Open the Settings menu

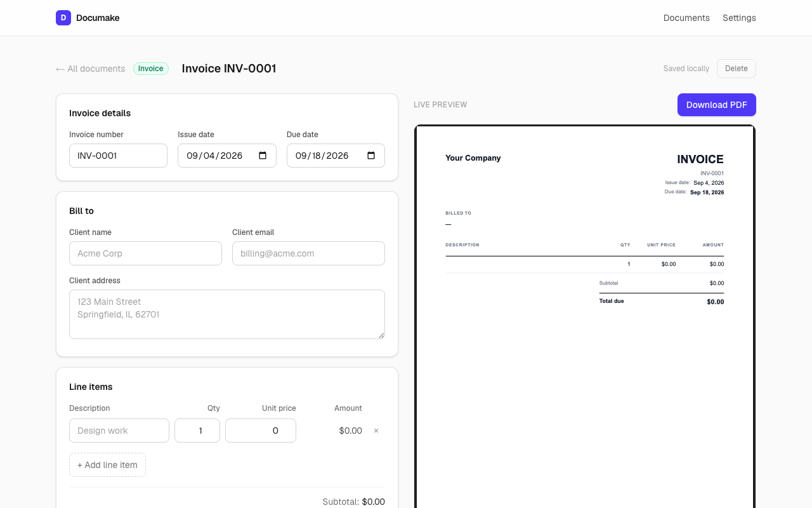739,18
